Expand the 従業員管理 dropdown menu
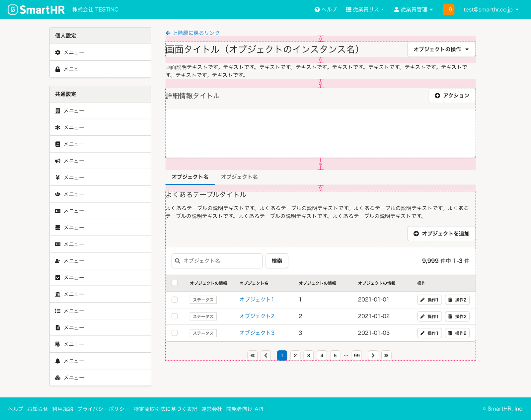Viewport: 531px width, 420px height. pyautogui.click(x=414, y=10)
